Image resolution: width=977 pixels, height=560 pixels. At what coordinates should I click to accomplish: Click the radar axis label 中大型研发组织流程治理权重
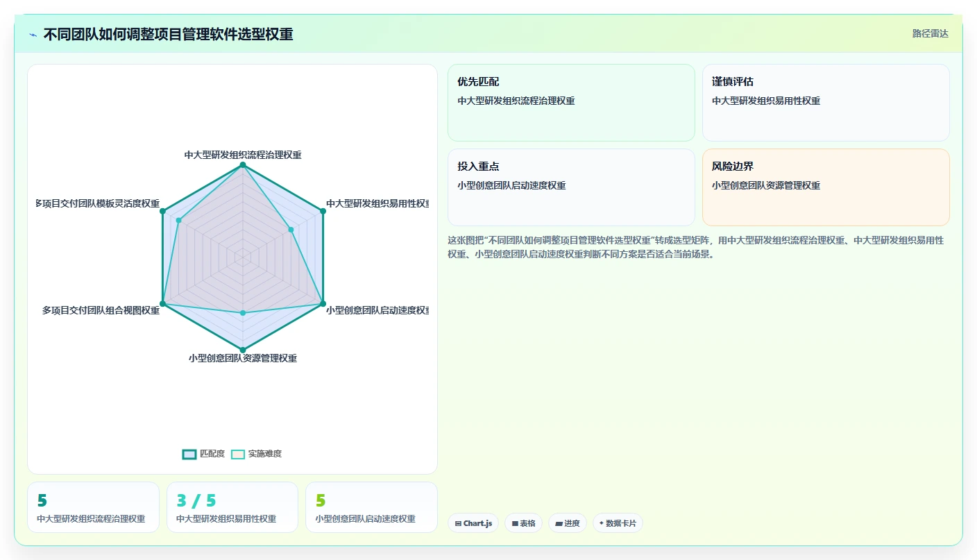243,155
